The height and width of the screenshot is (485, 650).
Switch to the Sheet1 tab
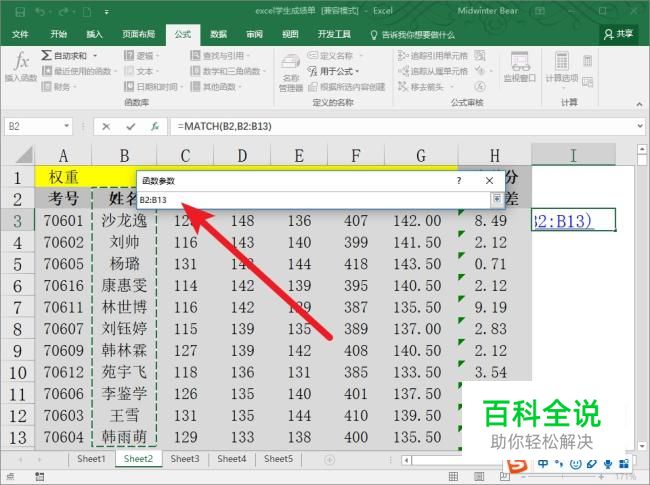(91, 459)
